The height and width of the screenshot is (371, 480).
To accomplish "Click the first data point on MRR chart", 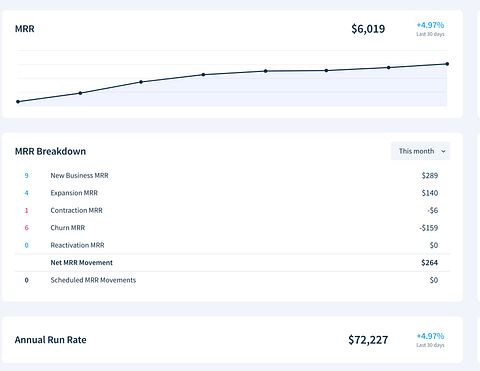I will [x=18, y=102].
